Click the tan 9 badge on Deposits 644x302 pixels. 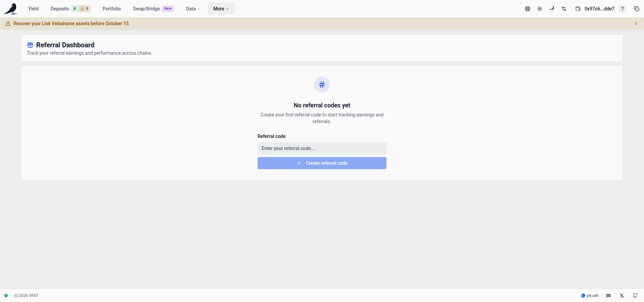point(85,9)
